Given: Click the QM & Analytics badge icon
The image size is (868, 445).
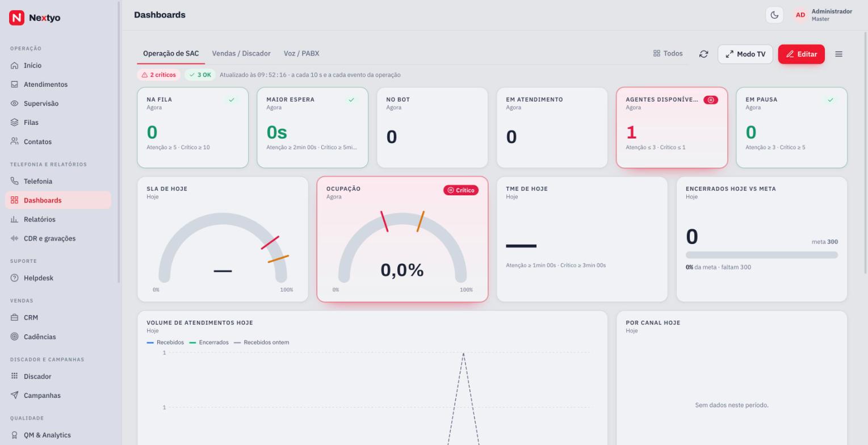Looking at the screenshot, I should point(14,435).
